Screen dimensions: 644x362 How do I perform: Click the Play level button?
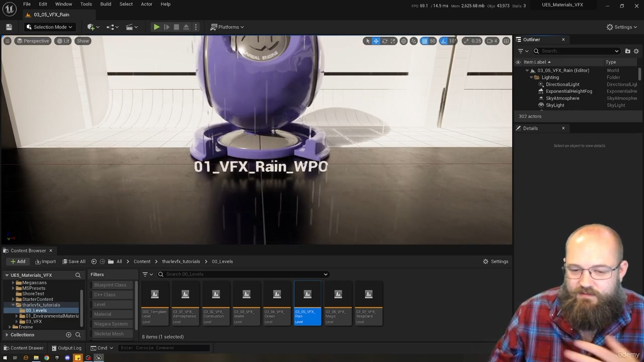pyautogui.click(x=156, y=27)
